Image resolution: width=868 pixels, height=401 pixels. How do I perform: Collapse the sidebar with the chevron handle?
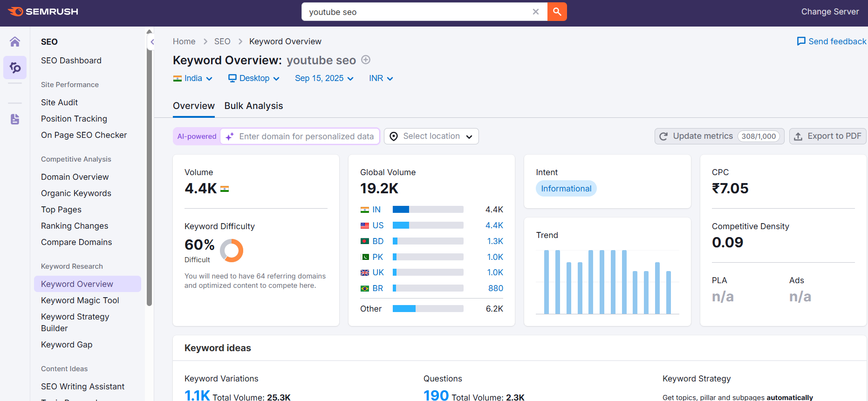152,42
